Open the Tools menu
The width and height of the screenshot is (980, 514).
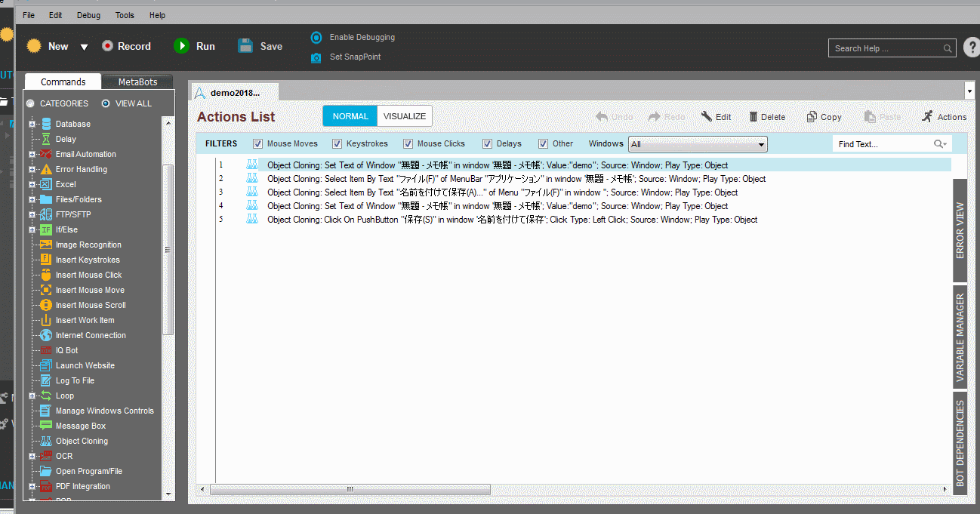(125, 15)
